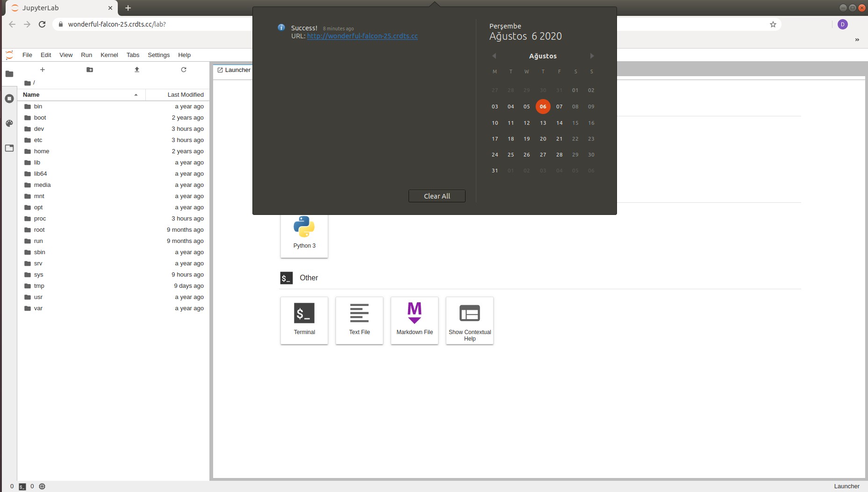Open the Settings menu

click(158, 55)
